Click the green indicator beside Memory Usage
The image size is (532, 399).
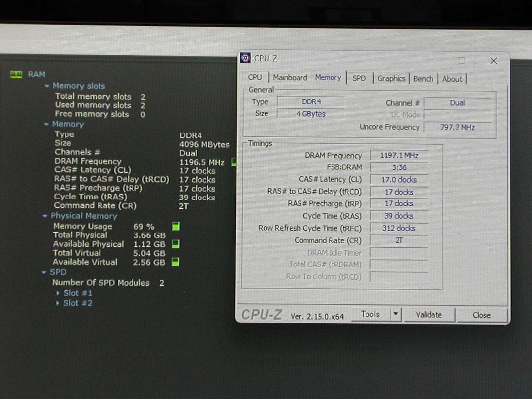click(175, 226)
